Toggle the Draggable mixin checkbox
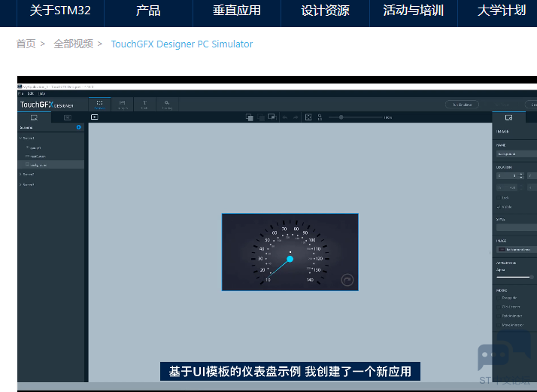 pyautogui.click(x=499, y=298)
